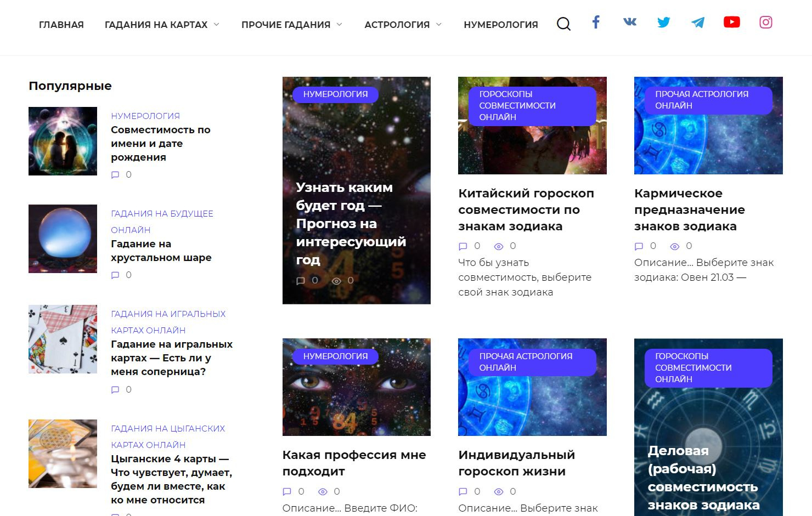Open the Instagram profile icon

pos(766,22)
